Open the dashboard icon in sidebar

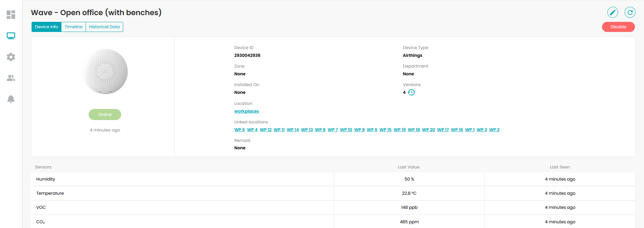click(x=11, y=14)
